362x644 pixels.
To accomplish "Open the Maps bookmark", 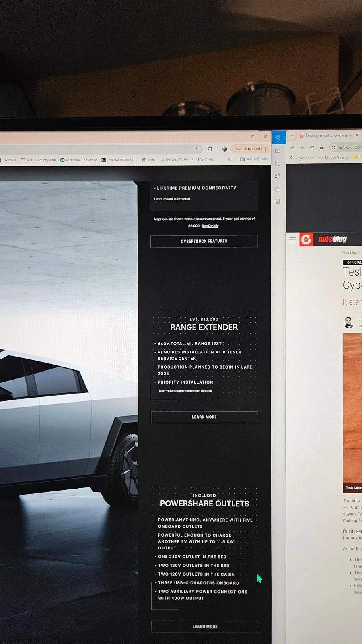I will (x=148, y=160).
